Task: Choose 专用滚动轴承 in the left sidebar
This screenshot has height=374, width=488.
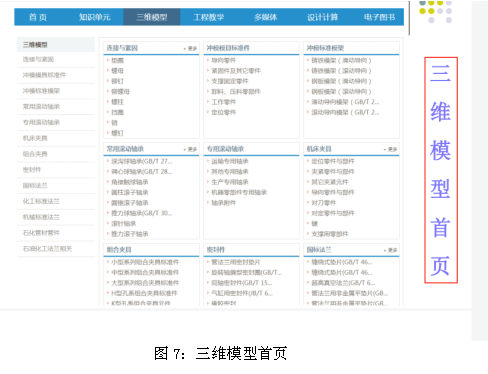Action: tap(41, 122)
